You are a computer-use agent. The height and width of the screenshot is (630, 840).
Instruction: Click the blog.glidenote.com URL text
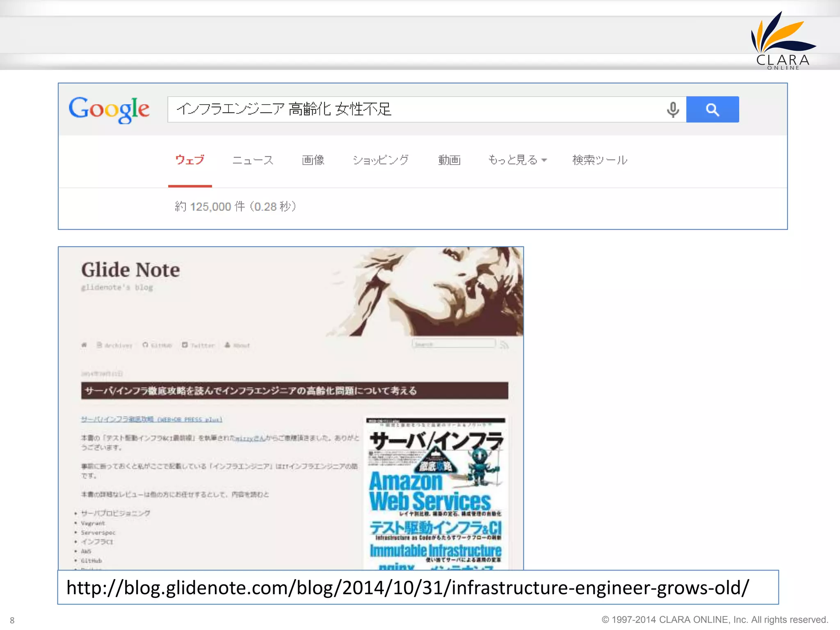[x=408, y=587]
